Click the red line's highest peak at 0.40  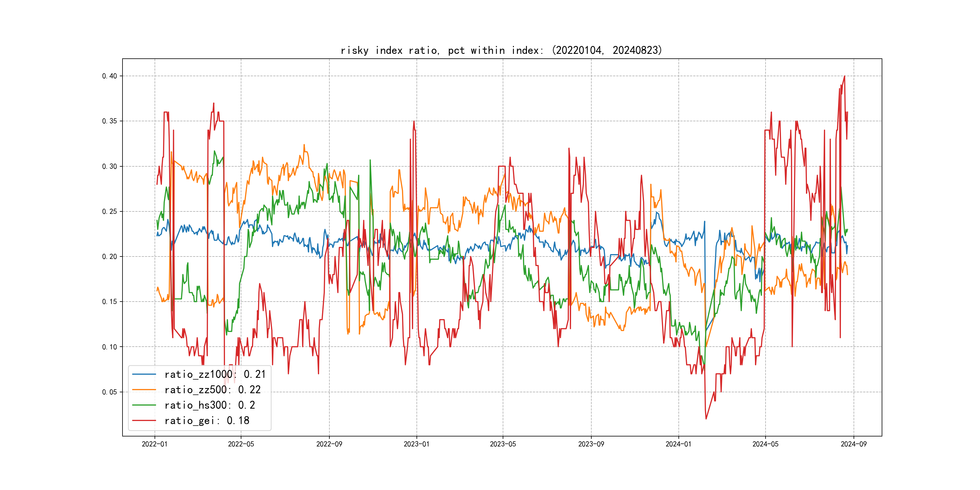click(x=844, y=77)
